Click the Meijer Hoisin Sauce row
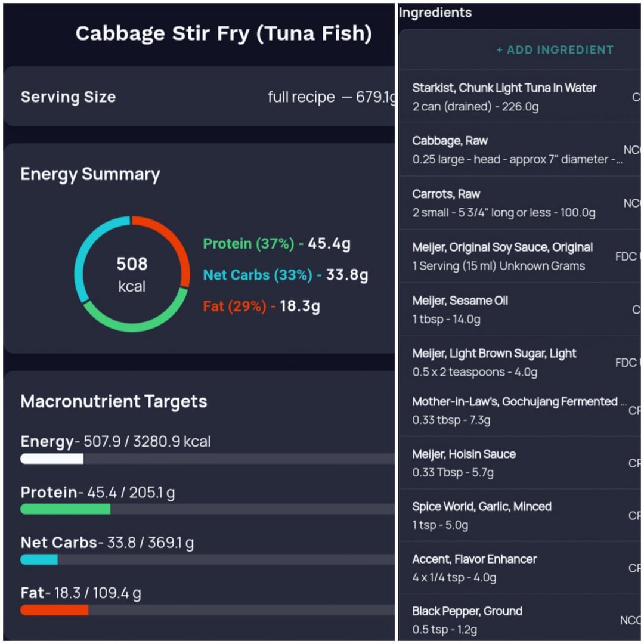644x644 pixels. coord(464,463)
